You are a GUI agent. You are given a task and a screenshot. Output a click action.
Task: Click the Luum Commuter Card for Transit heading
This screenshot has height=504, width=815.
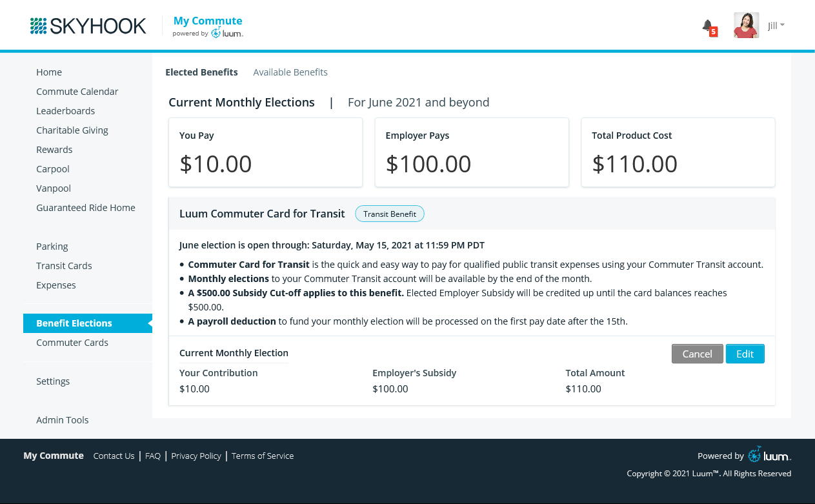[262, 214]
